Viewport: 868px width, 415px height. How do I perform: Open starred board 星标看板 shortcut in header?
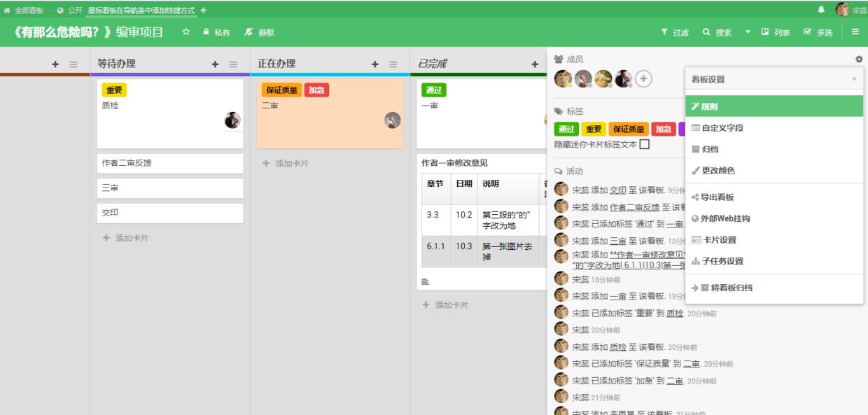point(141,10)
